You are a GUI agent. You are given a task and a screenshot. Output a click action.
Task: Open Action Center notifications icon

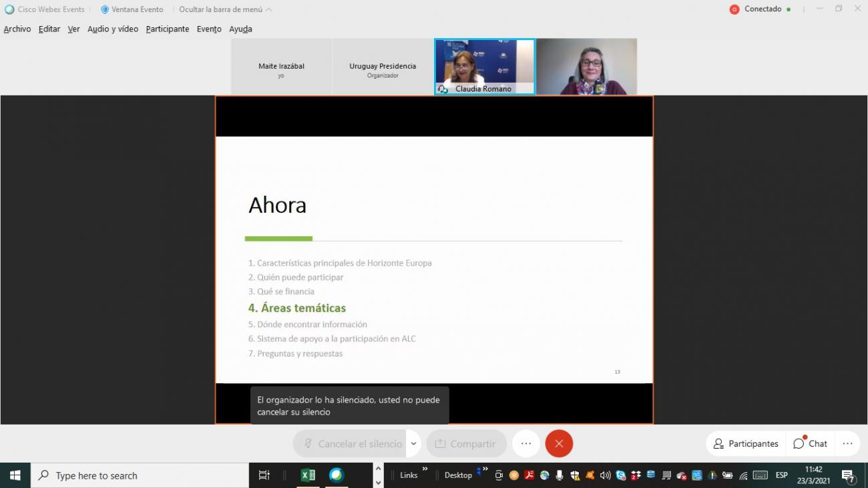[849, 476]
